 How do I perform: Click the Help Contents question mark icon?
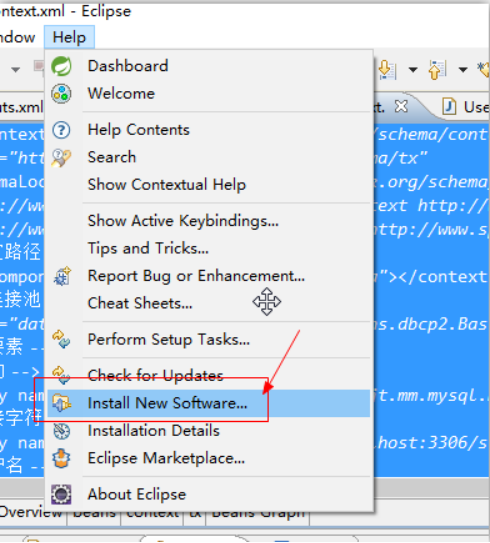[61, 130]
